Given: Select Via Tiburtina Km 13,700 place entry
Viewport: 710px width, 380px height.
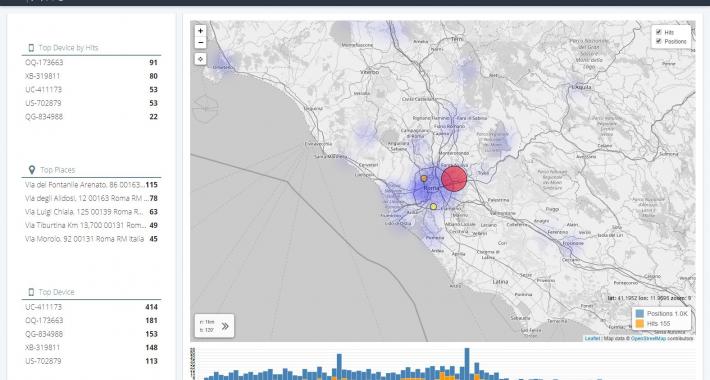Looking at the screenshot, I should pyautogui.click(x=91, y=226).
